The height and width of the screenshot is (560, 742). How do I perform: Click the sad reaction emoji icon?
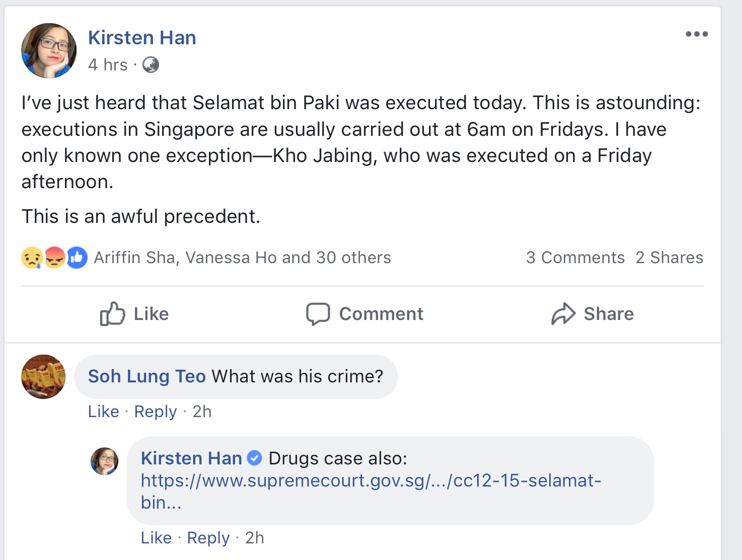(32, 258)
